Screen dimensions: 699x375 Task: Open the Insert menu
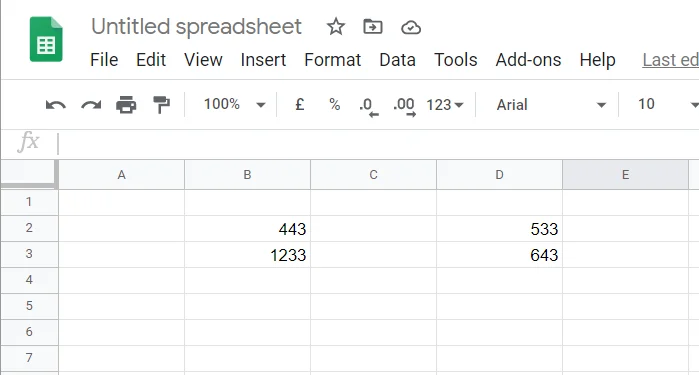point(263,60)
